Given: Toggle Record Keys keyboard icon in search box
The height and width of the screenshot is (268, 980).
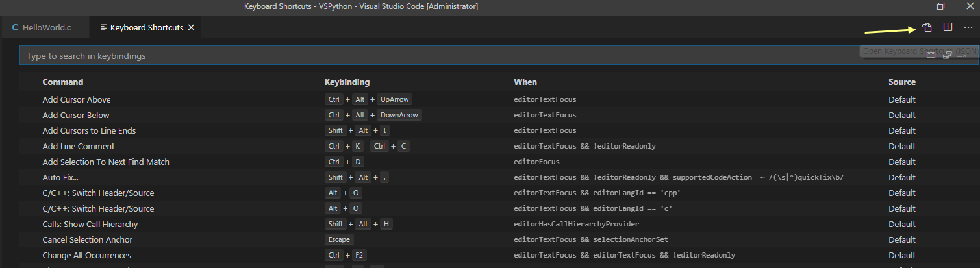Looking at the screenshot, I should (931, 55).
